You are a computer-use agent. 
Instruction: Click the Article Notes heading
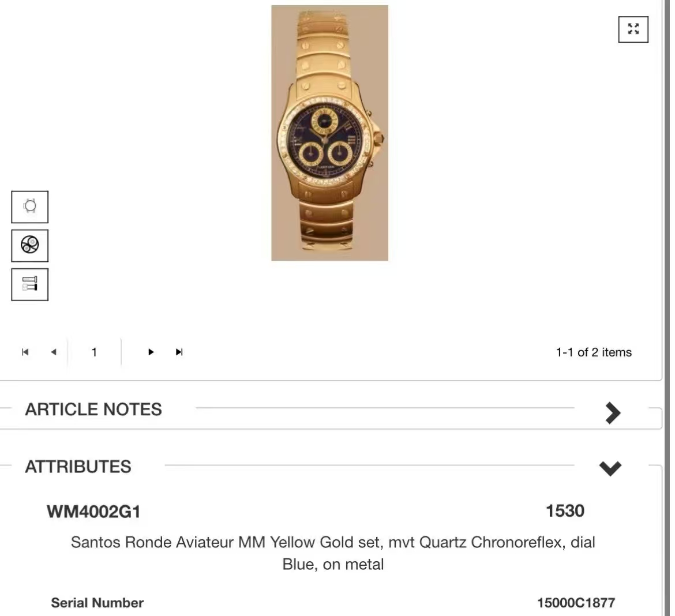coord(93,410)
